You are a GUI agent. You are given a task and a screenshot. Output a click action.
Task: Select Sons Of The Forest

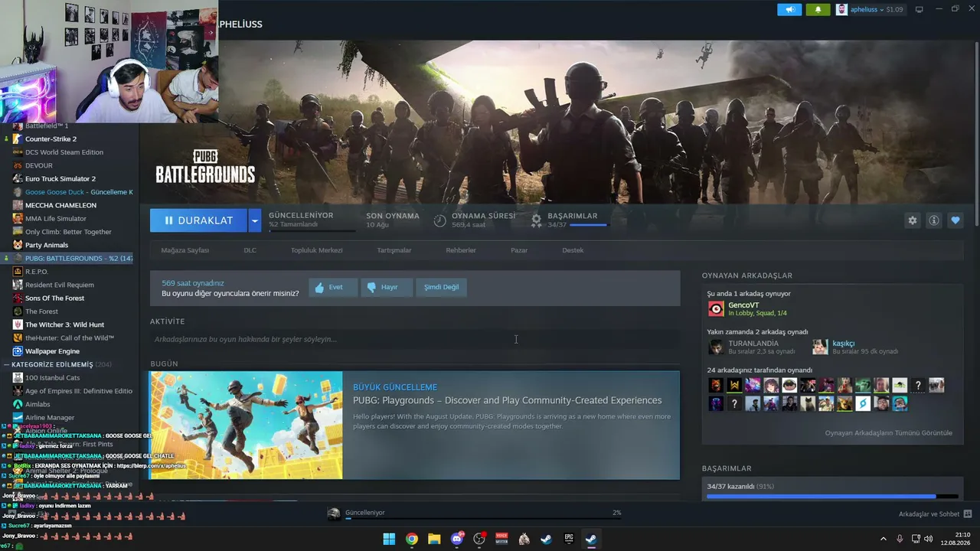pos(55,298)
